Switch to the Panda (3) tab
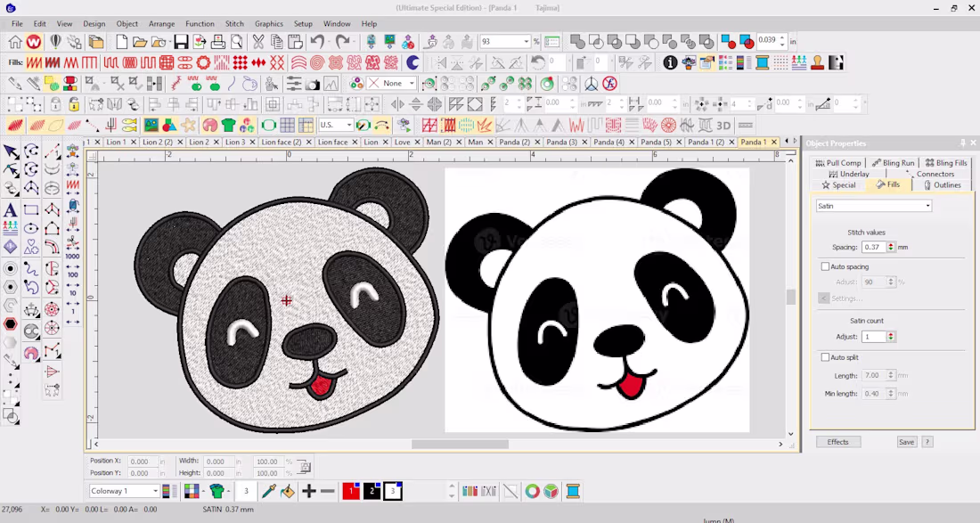The width and height of the screenshot is (980, 523). click(x=561, y=142)
